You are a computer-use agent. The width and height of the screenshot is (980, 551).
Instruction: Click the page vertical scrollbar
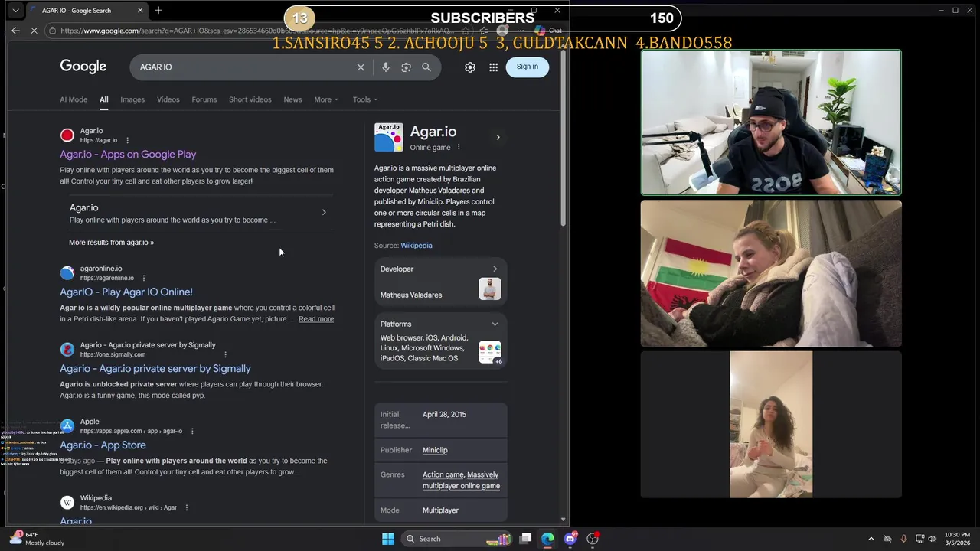pos(563,138)
